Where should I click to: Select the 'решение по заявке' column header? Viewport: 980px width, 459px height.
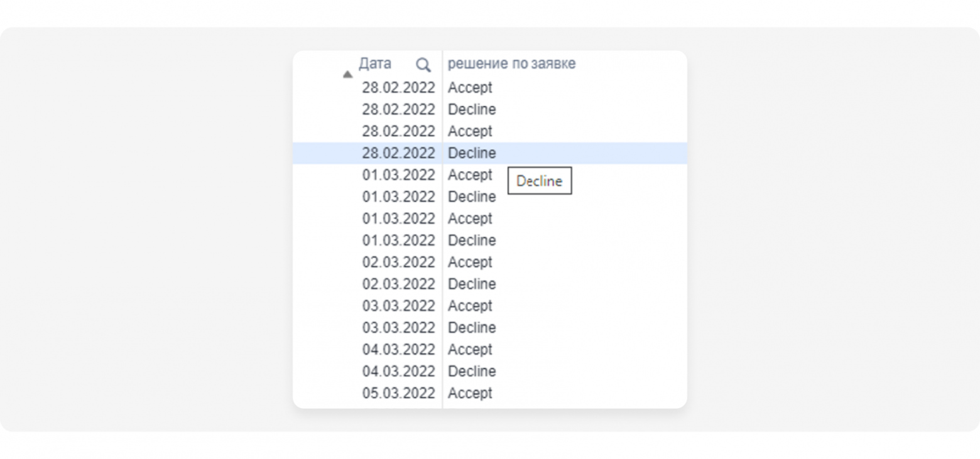pos(511,63)
